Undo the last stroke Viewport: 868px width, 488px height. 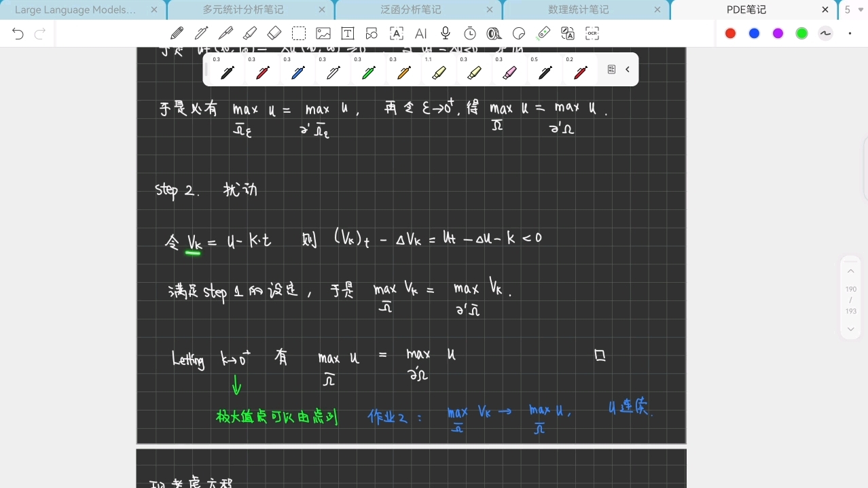click(x=18, y=33)
